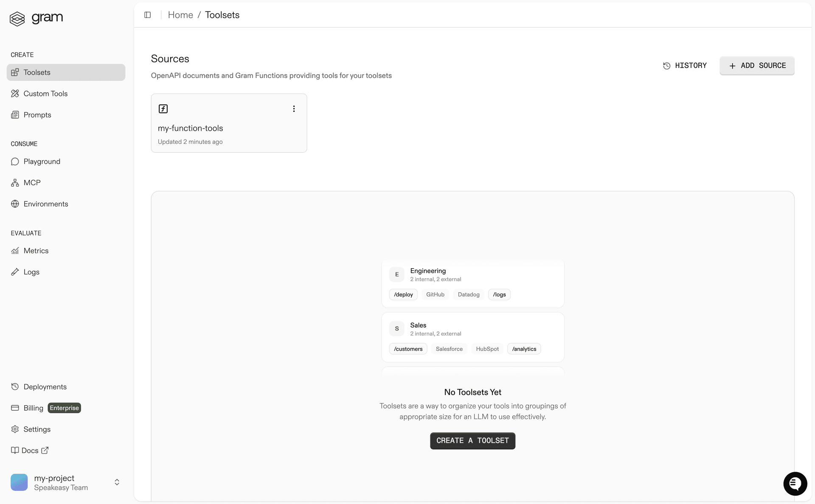
Task: Select the Toolsets sidebar icon
Action: (x=15, y=72)
